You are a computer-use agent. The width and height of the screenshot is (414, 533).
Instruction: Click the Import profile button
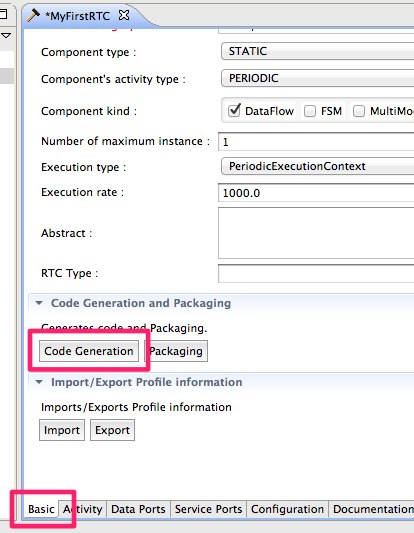click(x=62, y=430)
